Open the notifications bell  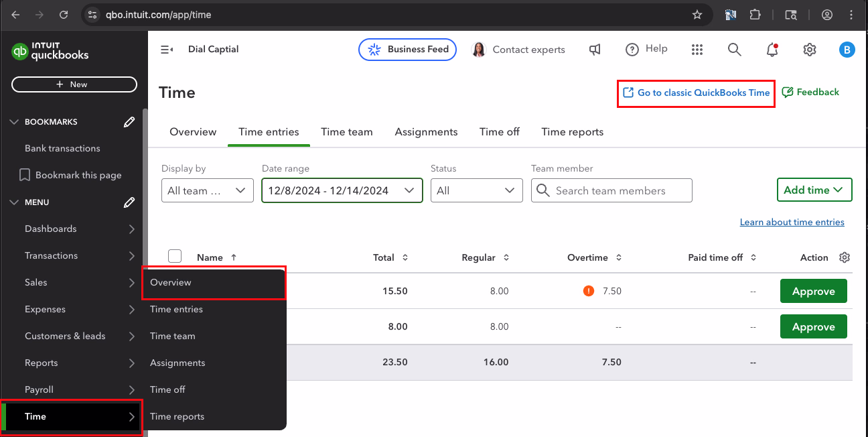tap(772, 49)
